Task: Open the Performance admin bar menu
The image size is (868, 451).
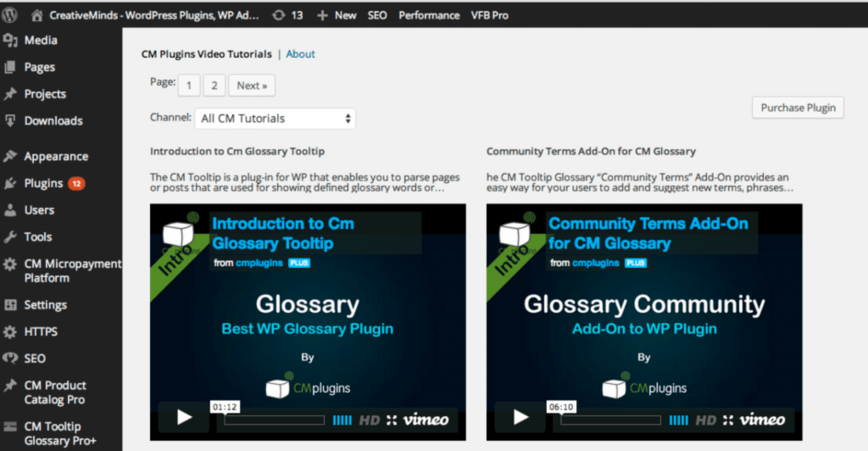Action: click(x=429, y=15)
